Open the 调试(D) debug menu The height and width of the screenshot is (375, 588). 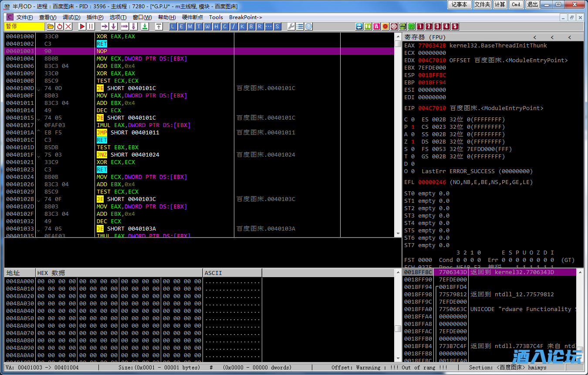click(71, 17)
